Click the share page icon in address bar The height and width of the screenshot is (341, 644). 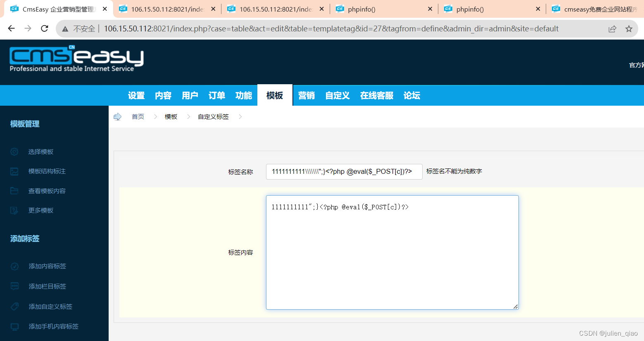[612, 29]
